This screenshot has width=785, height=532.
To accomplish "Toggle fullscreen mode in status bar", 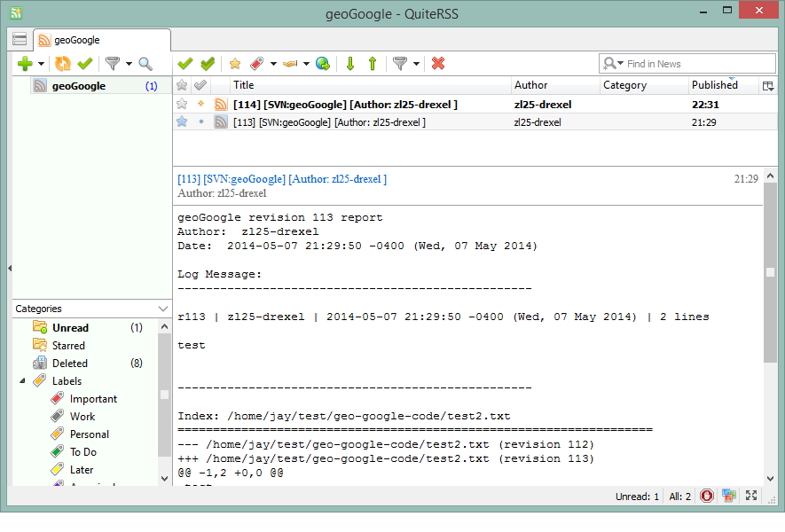I will coord(751,496).
